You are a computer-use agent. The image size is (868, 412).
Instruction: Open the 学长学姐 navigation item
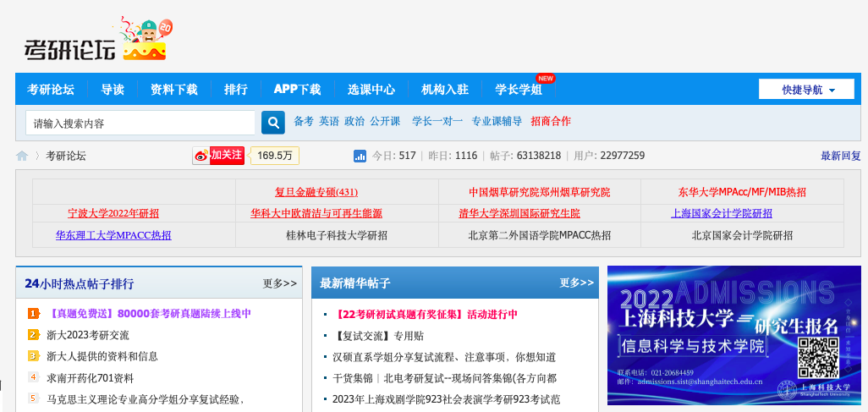click(519, 89)
